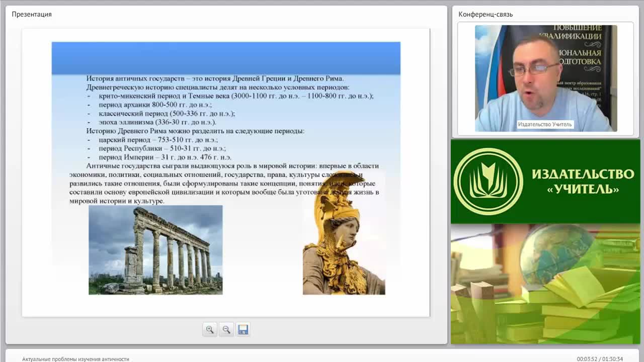Click the golden Athena statue image
Screen dimensions: 644x362
click(x=344, y=234)
